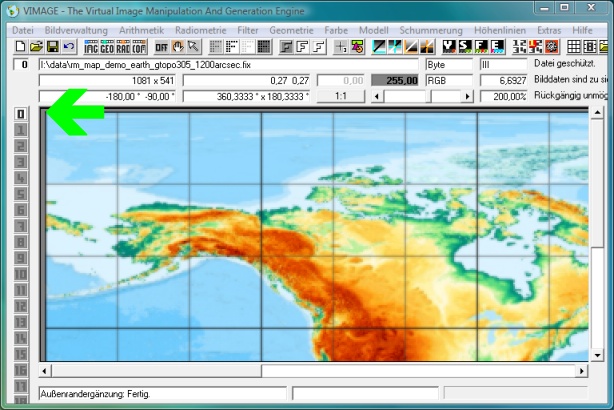
Task: Select image slot 0 in left column
Action: pyautogui.click(x=20, y=114)
